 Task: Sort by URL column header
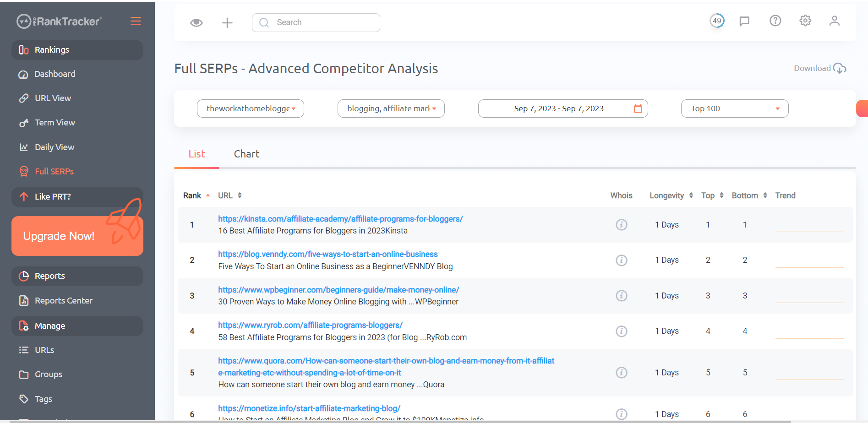tap(230, 195)
